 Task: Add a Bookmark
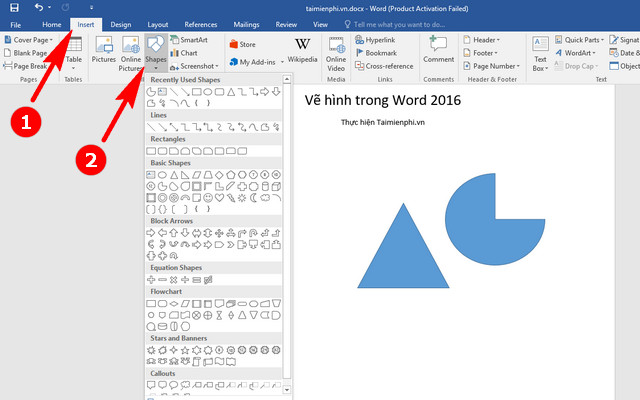tap(376, 53)
